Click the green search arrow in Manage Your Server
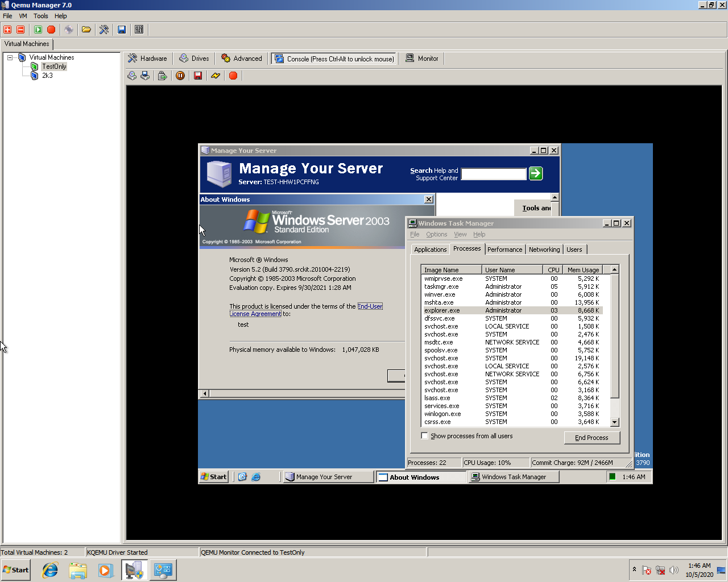 (x=536, y=173)
